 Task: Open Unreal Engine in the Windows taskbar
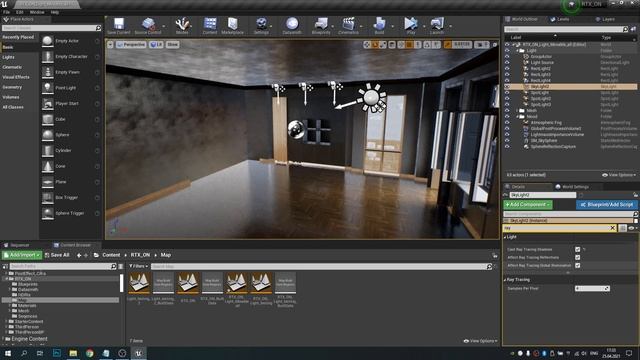pyautogui.click(x=138, y=353)
